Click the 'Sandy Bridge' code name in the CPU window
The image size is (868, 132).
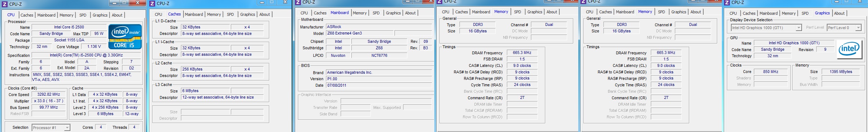[51, 34]
